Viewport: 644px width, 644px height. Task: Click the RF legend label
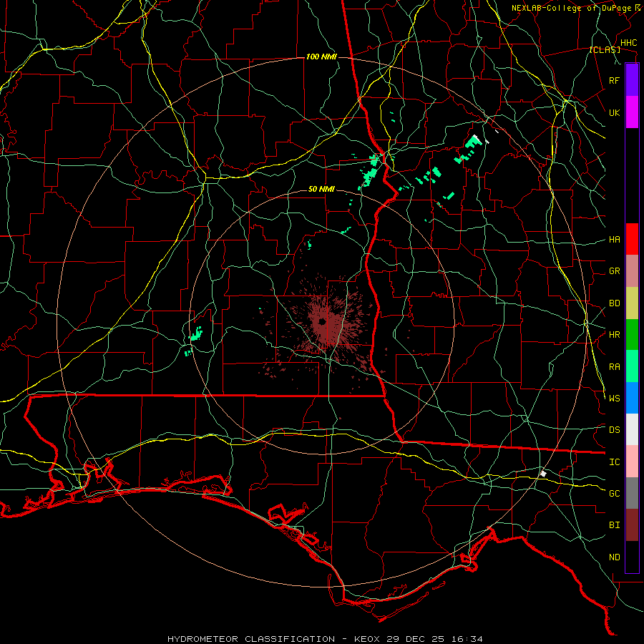click(x=614, y=80)
